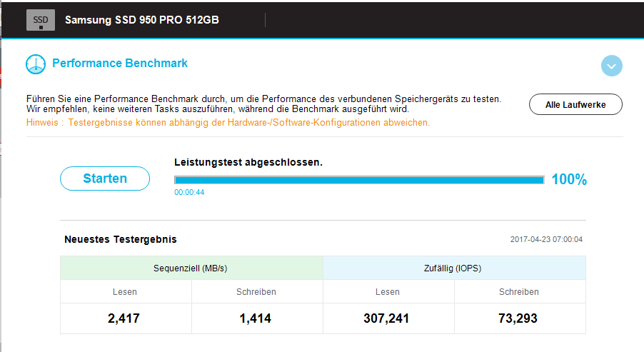The width and height of the screenshot is (644, 352).
Task: Open the Alle Laufwerke drive selector
Action: (x=575, y=104)
